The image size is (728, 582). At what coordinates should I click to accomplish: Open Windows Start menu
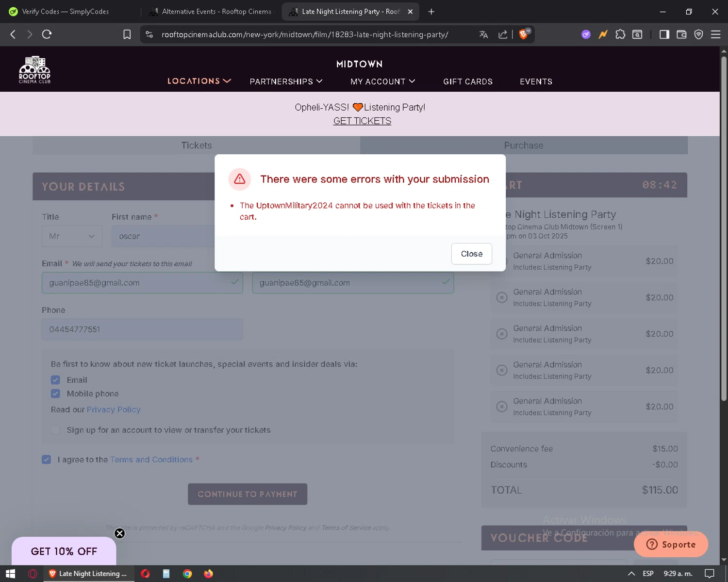[x=10, y=574]
